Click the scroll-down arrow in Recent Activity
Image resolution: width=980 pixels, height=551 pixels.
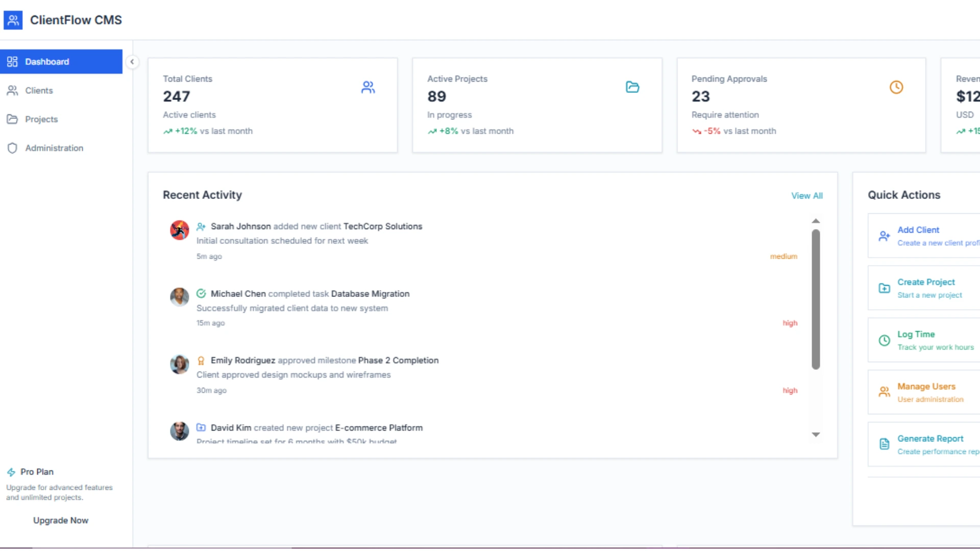tap(816, 435)
